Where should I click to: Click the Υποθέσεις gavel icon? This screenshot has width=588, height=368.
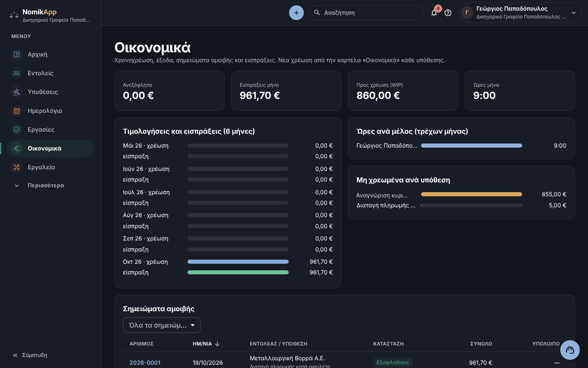[17, 92]
